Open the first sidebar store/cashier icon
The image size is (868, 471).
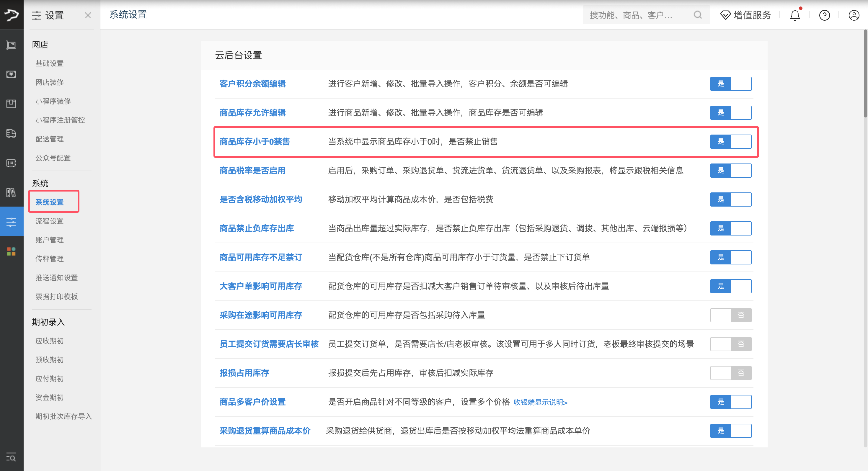(x=12, y=45)
